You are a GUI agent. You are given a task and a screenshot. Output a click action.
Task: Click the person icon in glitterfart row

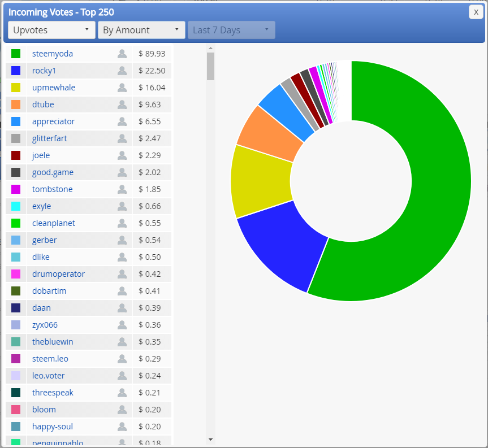point(122,138)
